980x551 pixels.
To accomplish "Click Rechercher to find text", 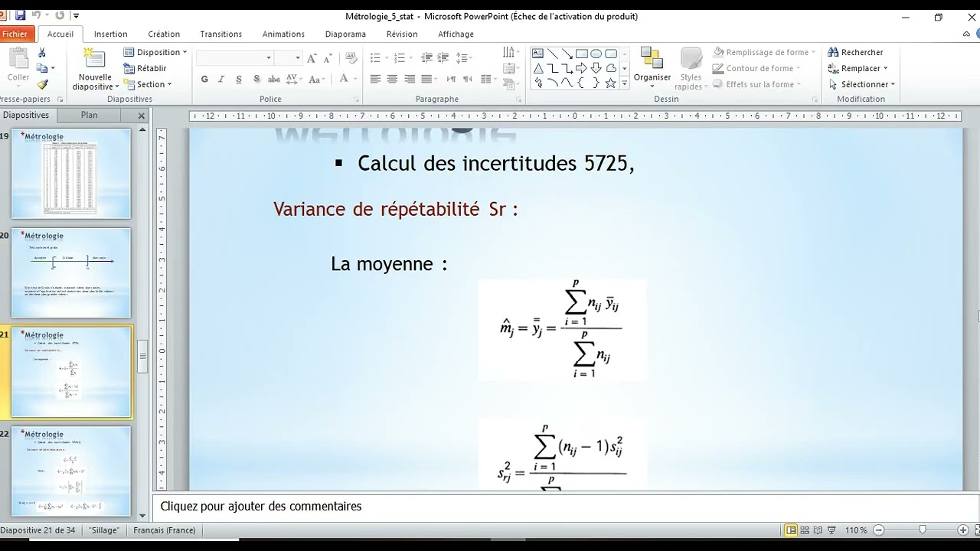I will [856, 52].
